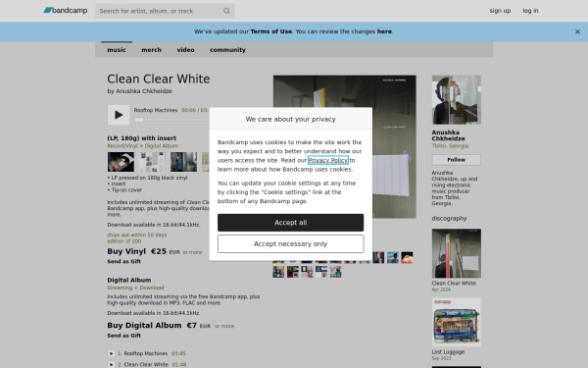The width and height of the screenshot is (588, 368).
Task: Click the player progress slider handle
Action: click(139, 120)
